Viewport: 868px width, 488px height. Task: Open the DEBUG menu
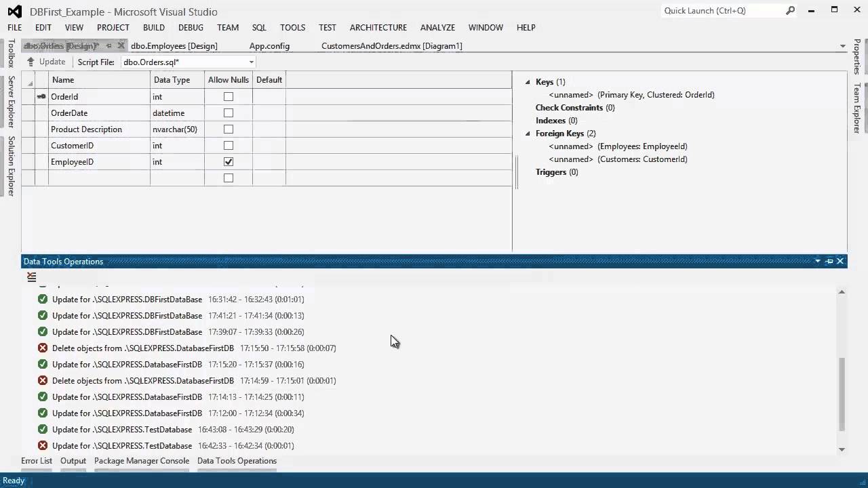[191, 28]
